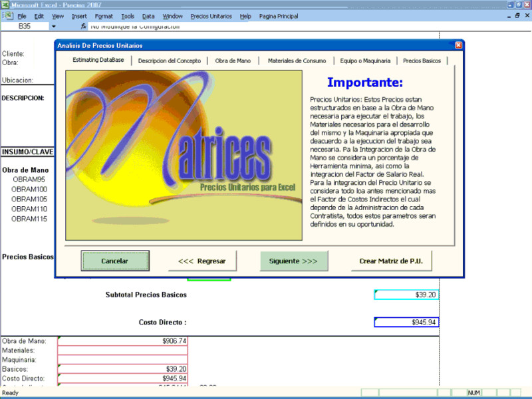Select cell OBRAM115
The width and height of the screenshot is (532, 399).
coord(29,219)
